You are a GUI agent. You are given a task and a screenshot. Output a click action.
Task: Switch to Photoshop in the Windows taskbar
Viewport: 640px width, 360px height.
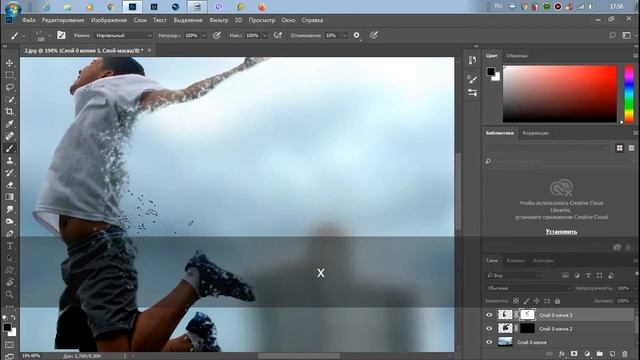coord(132,7)
